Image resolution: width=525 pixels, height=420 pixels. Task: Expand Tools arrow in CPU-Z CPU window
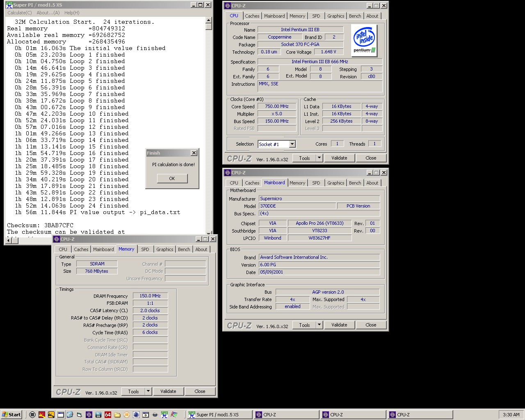[x=319, y=158]
